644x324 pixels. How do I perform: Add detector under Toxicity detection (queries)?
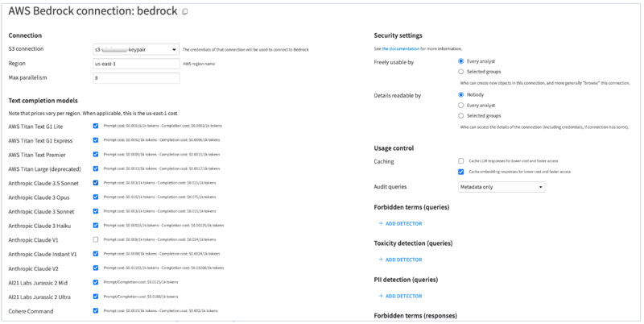tap(400, 260)
